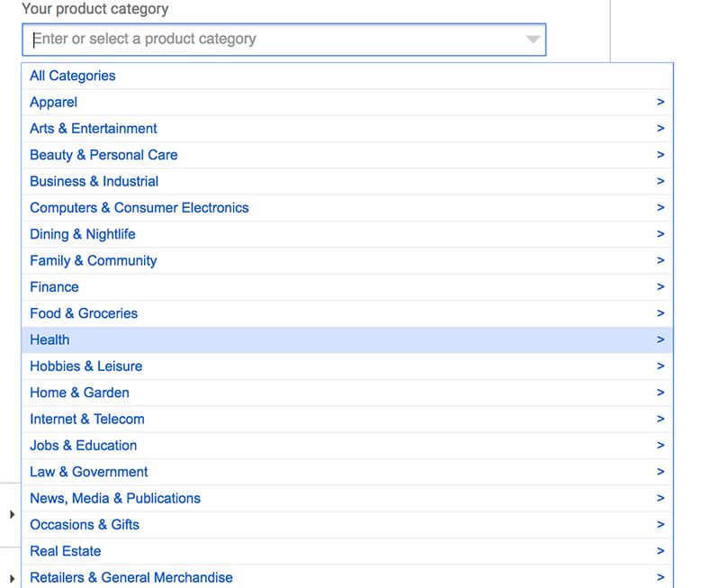The height and width of the screenshot is (588, 720).
Task: Expand Internet & Telecom submenu arrow
Action: tap(661, 419)
